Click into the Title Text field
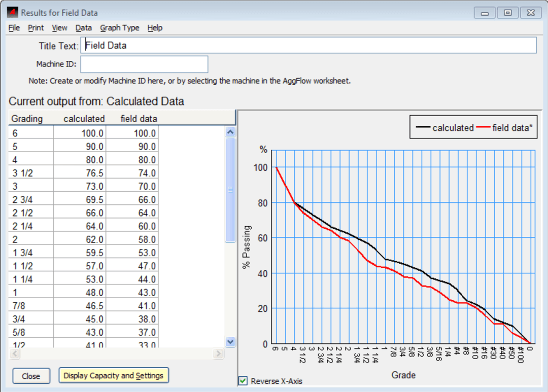The width and height of the screenshot is (548, 392). point(308,45)
